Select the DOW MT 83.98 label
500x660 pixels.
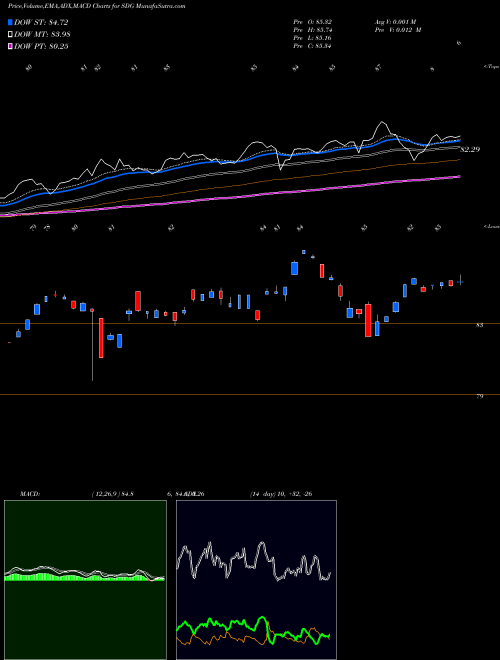click(42, 35)
